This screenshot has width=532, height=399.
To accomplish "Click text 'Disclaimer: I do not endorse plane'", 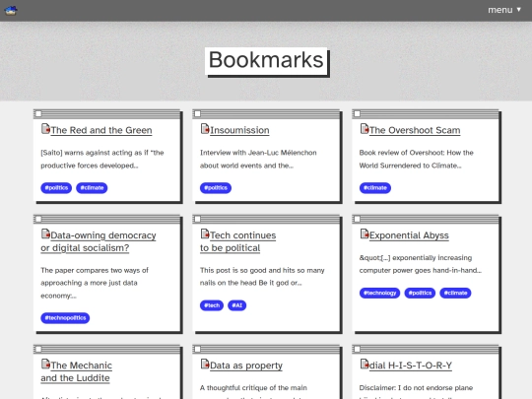I will [416, 388].
